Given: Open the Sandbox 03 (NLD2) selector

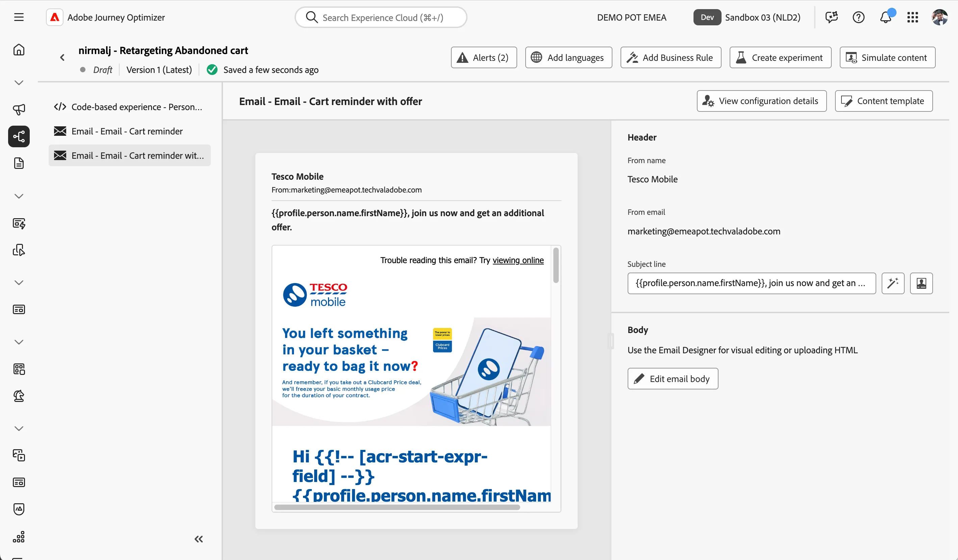Looking at the screenshot, I should click(747, 17).
